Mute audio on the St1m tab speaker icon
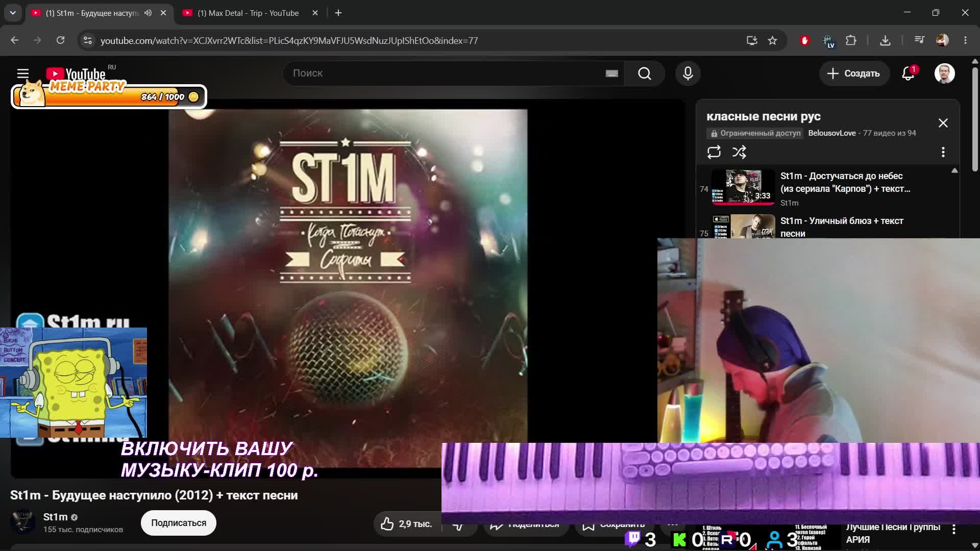Screen dimensions: 980x551 (x=148, y=13)
